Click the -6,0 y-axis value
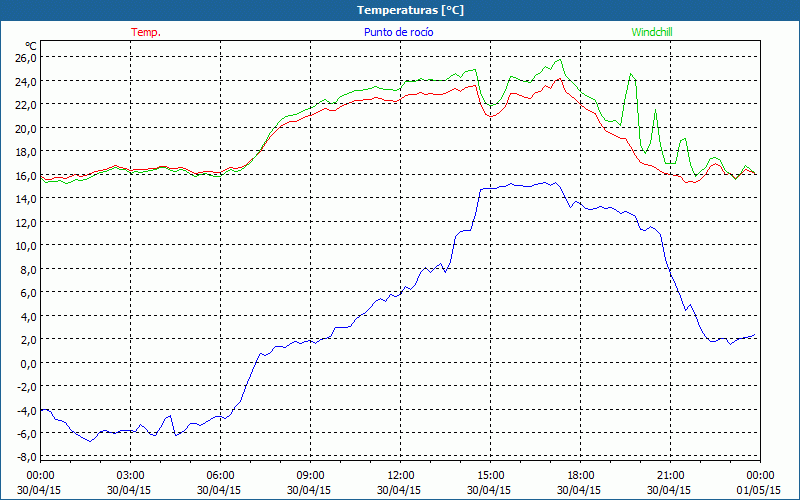This screenshot has height=500, width=800. 27,434
